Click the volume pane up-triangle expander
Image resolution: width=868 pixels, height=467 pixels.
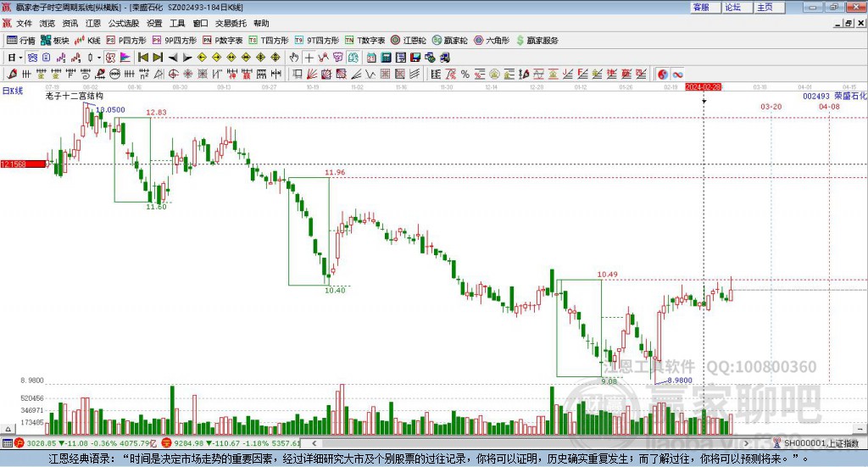click(8, 429)
